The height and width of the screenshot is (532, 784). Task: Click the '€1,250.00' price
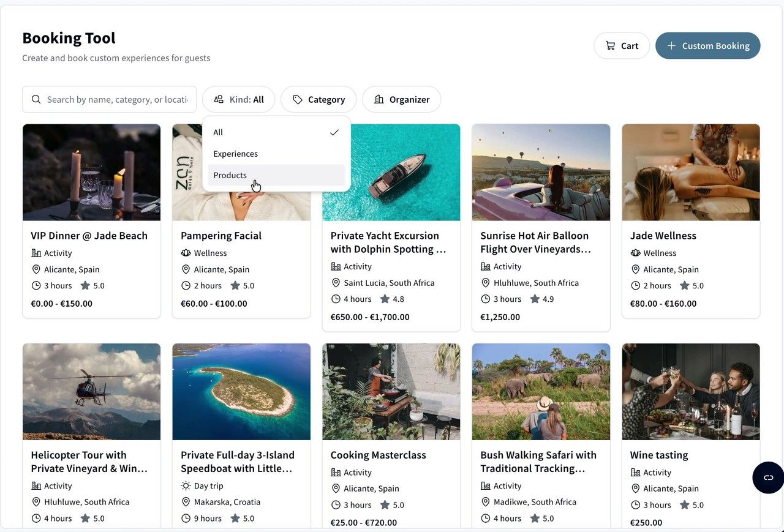click(x=500, y=317)
